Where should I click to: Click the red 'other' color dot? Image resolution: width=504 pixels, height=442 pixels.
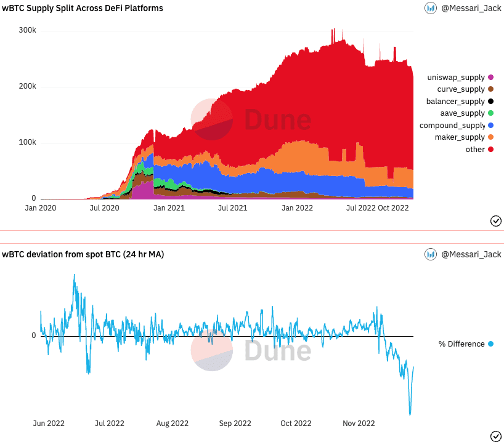(490, 150)
